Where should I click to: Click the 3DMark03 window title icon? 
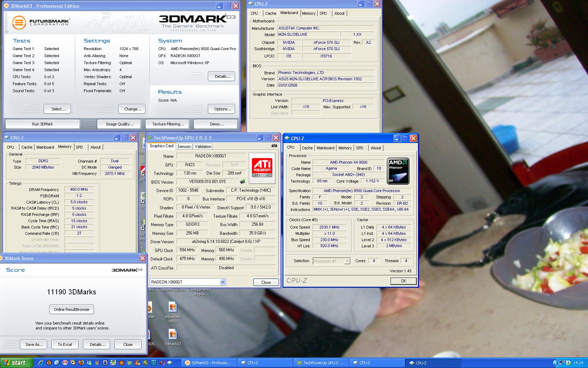(x=7, y=6)
